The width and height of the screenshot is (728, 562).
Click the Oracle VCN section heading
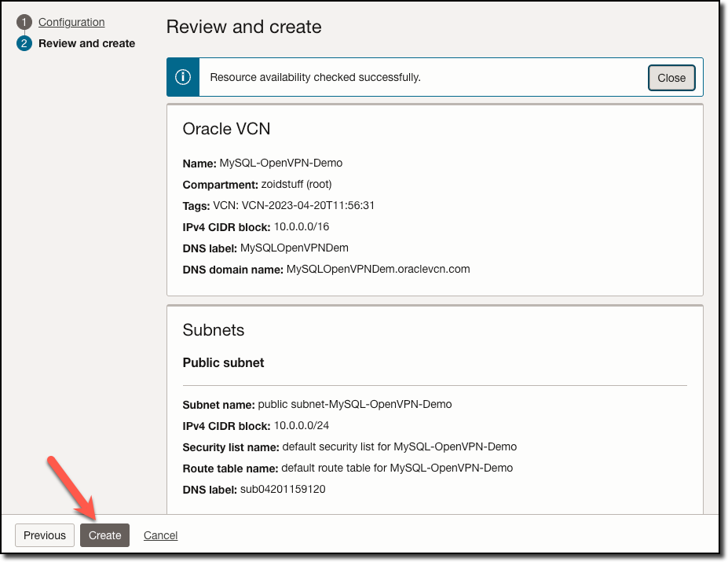tap(226, 129)
